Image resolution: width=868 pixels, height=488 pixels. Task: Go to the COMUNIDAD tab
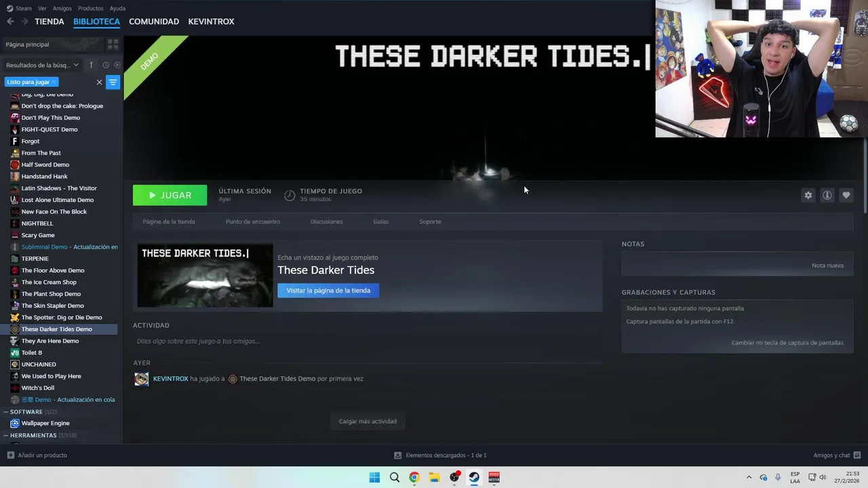[154, 22]
